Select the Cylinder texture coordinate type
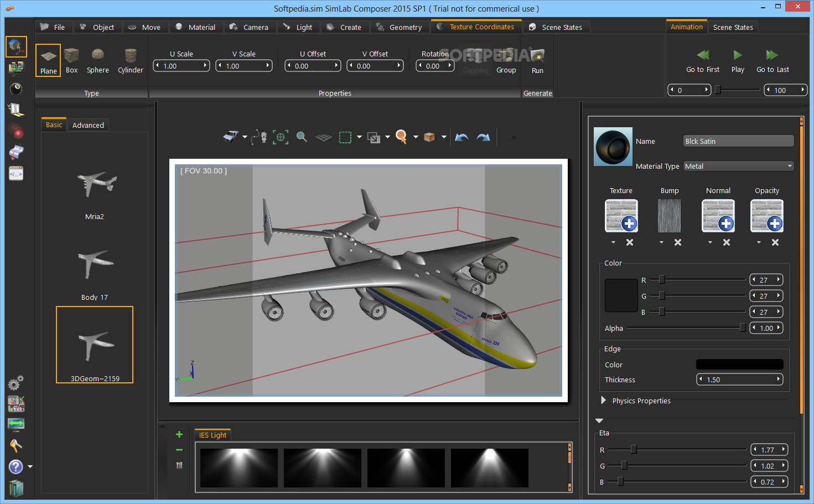Image resolution: width=814 pixels, height=504 pixels. (131, 60)
